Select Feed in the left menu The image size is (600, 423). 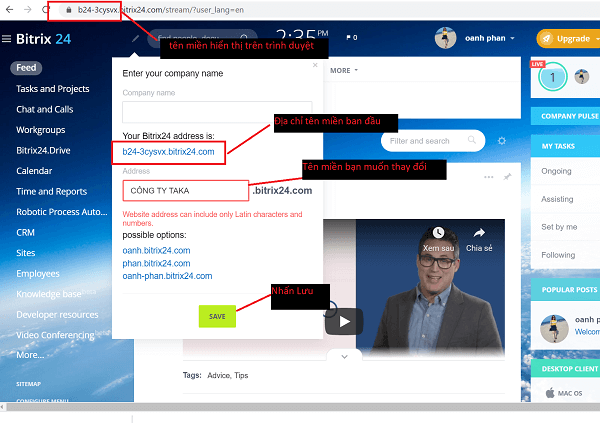pos(26,68)
